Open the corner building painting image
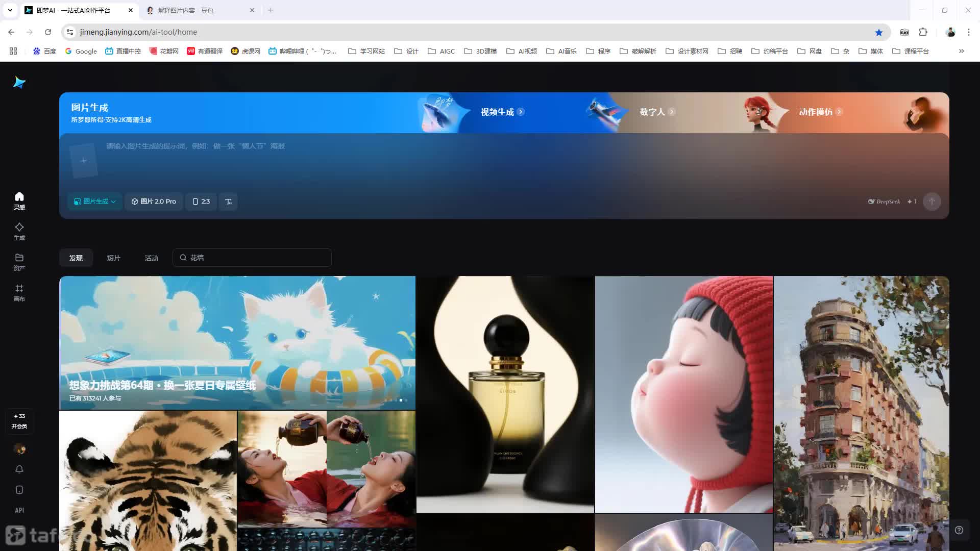The height and width of the screenshot is (551, 980). pos(862,413)
